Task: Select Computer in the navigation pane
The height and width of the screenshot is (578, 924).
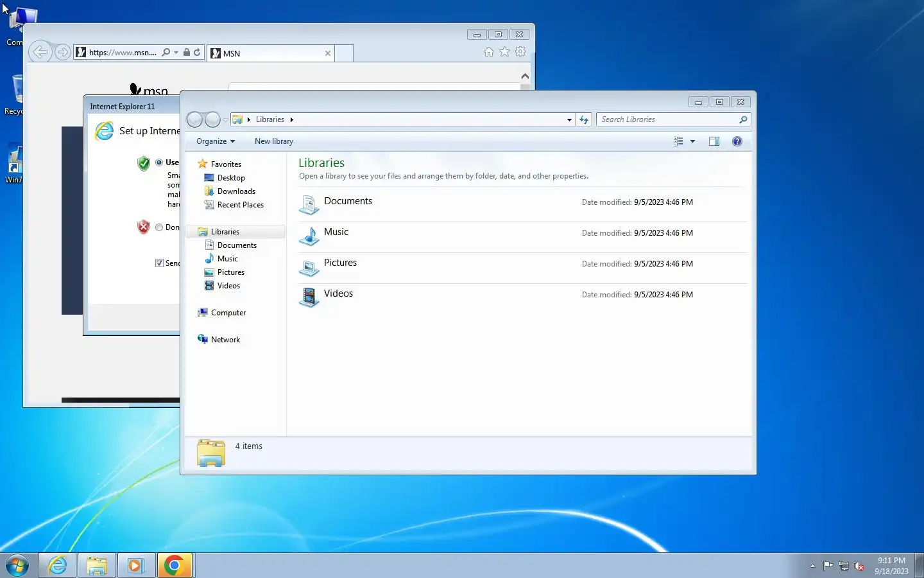Action: [x=228, y=313]
